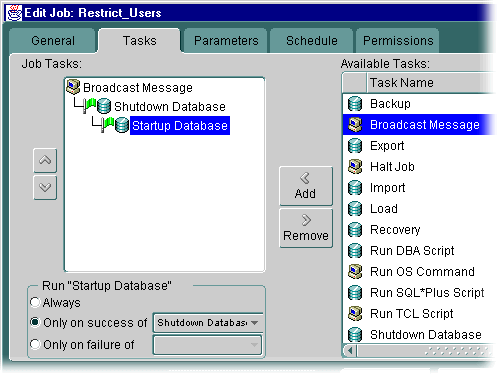The image size is (498, 375).
Task: Click the Export task database icon
Action: tap(355, 146)
